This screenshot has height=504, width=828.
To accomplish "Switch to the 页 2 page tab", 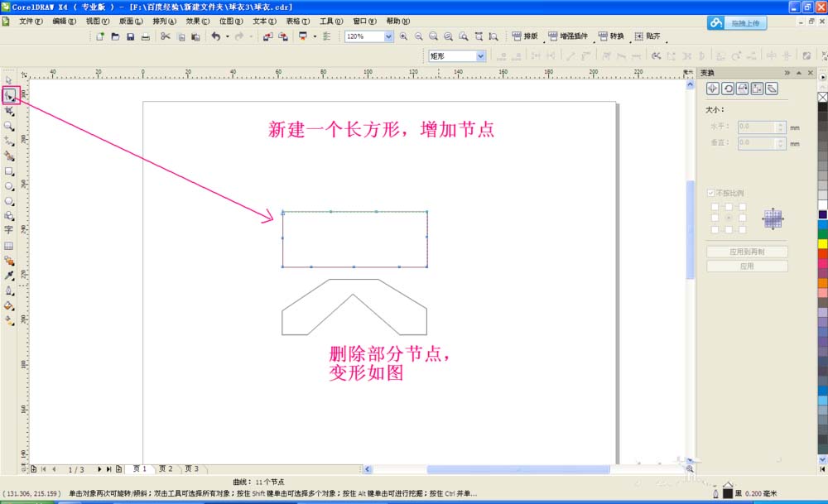I will [x=165, y=468].
